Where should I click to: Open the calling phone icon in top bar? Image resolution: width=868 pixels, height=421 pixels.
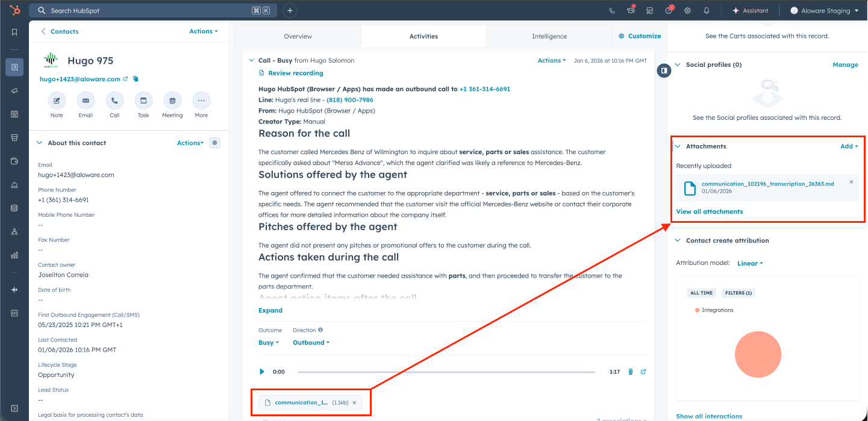[612, 11]
